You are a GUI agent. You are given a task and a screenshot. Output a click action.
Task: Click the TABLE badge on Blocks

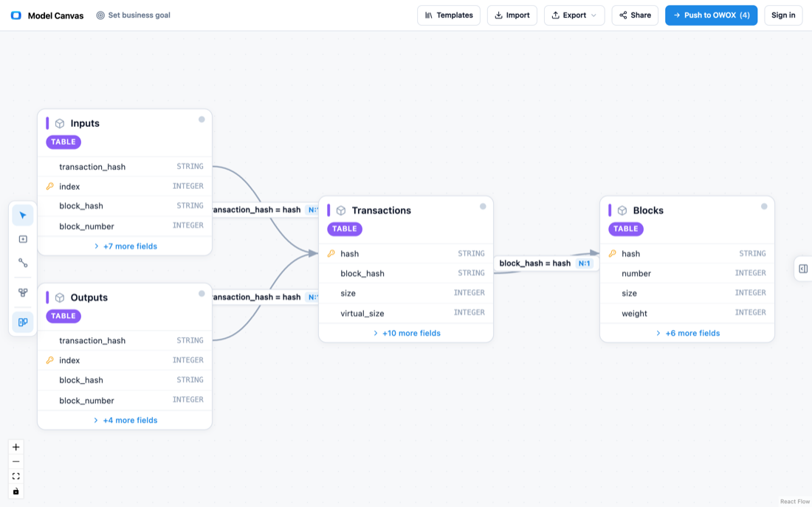(625, 229)
